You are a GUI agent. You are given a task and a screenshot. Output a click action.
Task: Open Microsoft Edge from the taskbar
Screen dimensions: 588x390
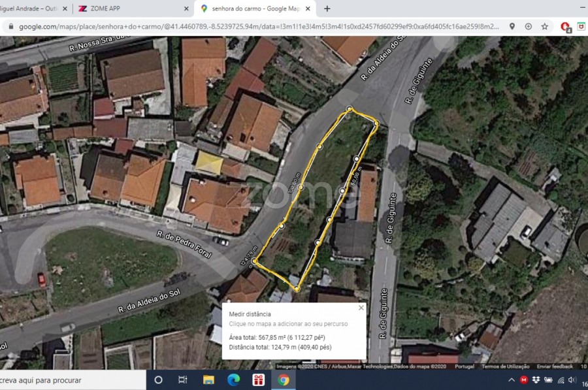[x=233, y=380]
